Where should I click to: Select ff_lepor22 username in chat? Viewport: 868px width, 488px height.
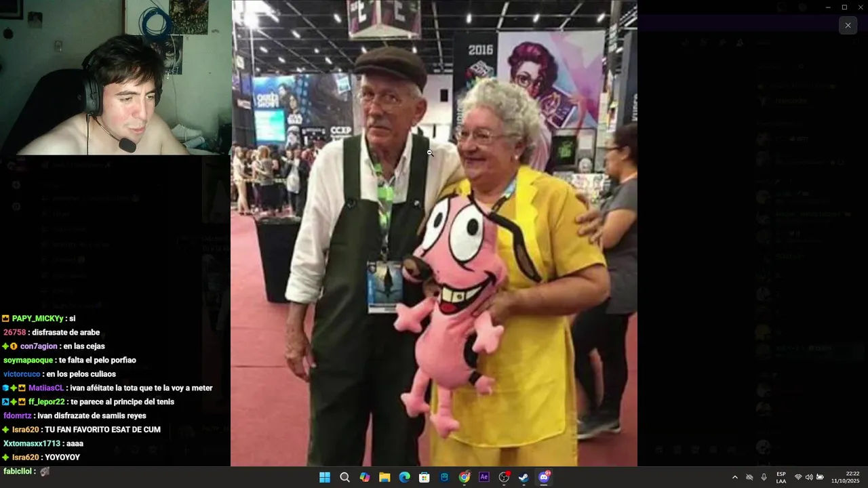click(47, 402)
